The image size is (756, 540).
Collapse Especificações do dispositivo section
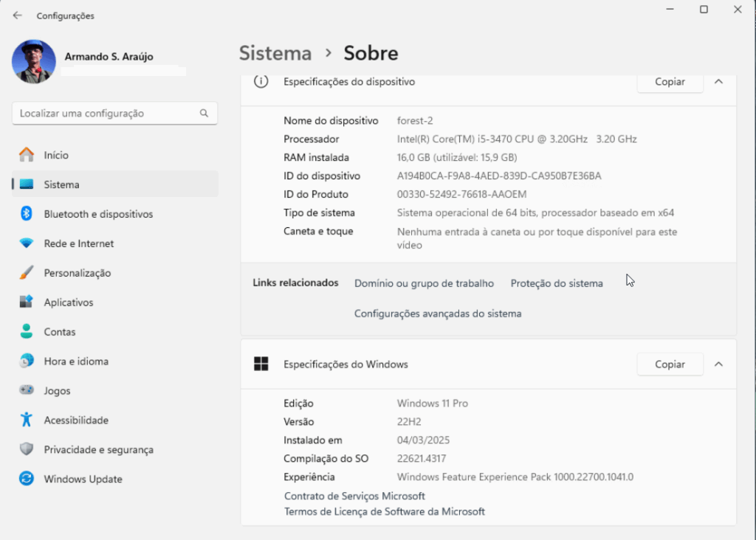pos(718,82)
